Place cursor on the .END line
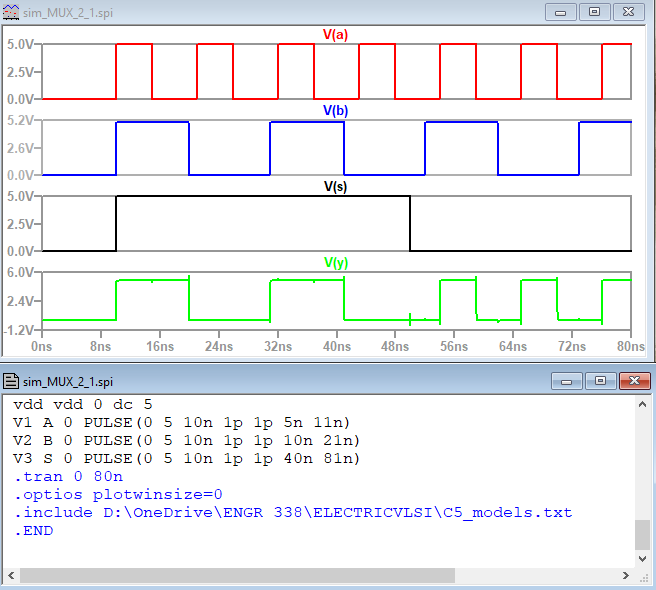This screenshot has height=590, width=656. [x=33, y=531]
